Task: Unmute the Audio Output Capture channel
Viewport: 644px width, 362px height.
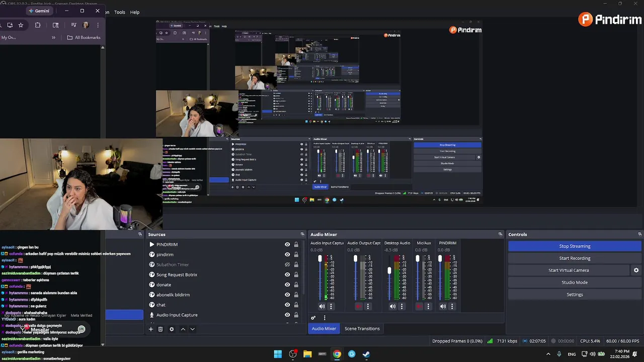Action: pyautogui.click(x=358, y=306)
